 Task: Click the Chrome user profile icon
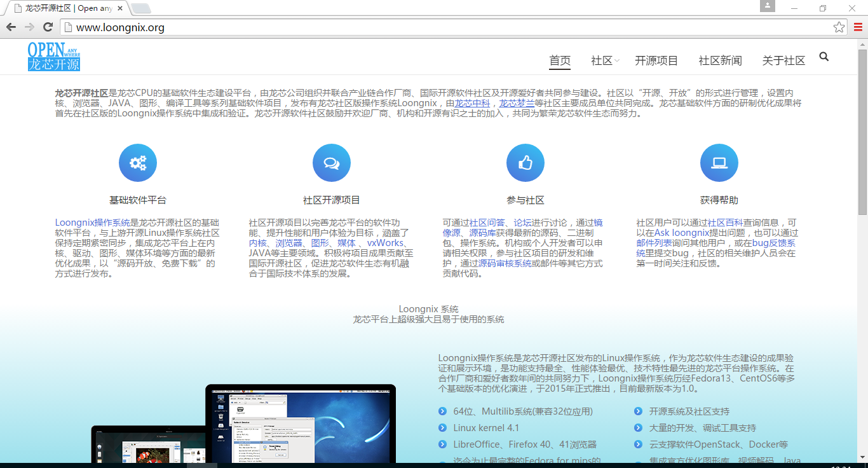pos(768,6)
